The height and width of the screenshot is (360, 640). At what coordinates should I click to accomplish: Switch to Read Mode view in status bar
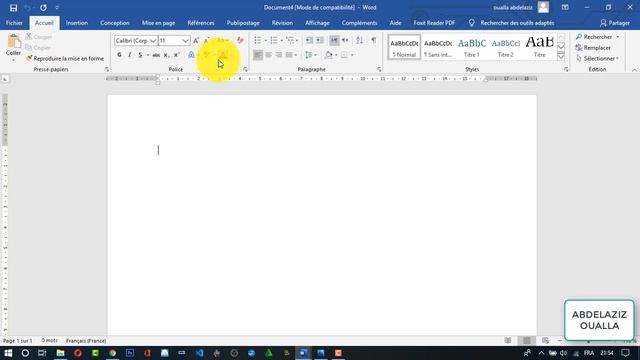508,340
